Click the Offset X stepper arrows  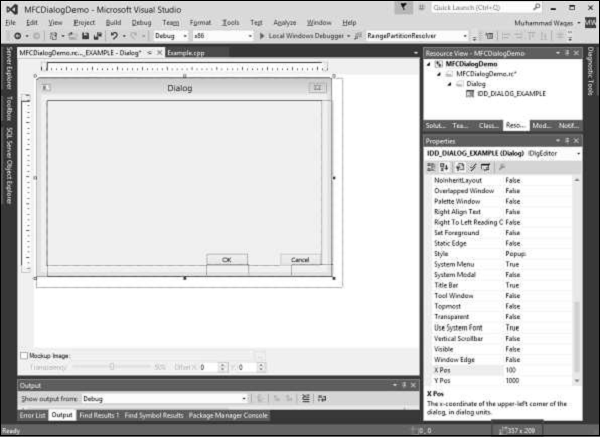(222, 367)
